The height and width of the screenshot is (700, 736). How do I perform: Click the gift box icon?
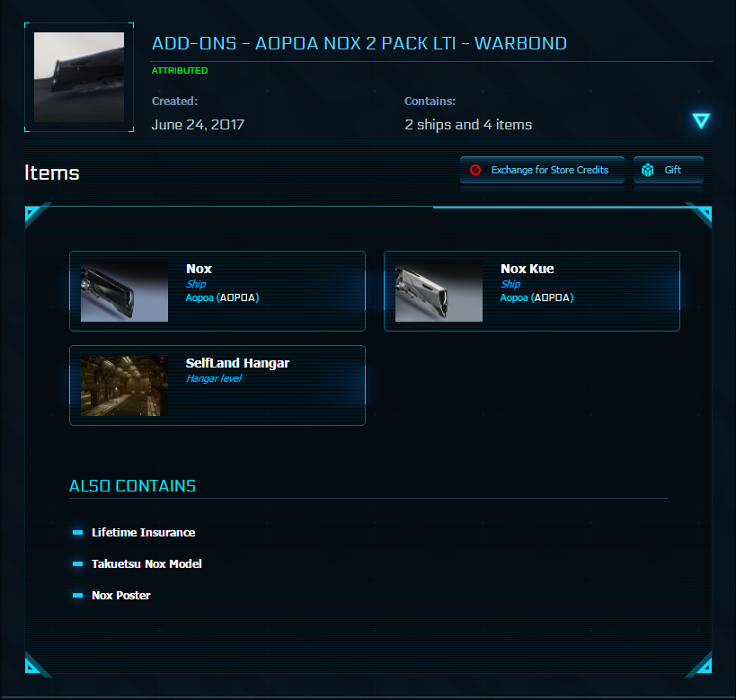tap(647, 170)
